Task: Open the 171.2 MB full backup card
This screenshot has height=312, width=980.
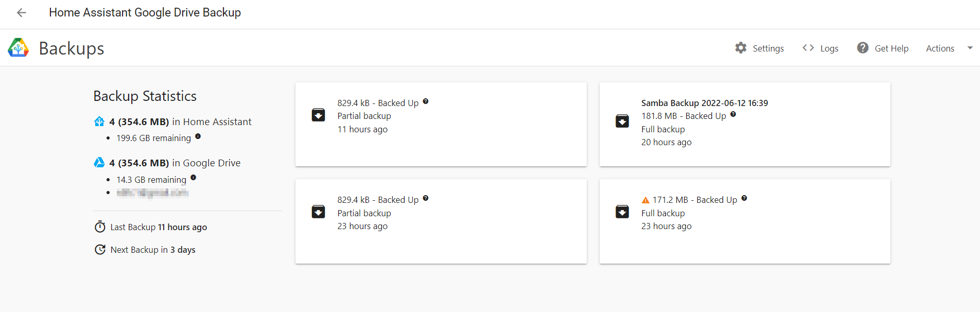Action: coord(745,221)
